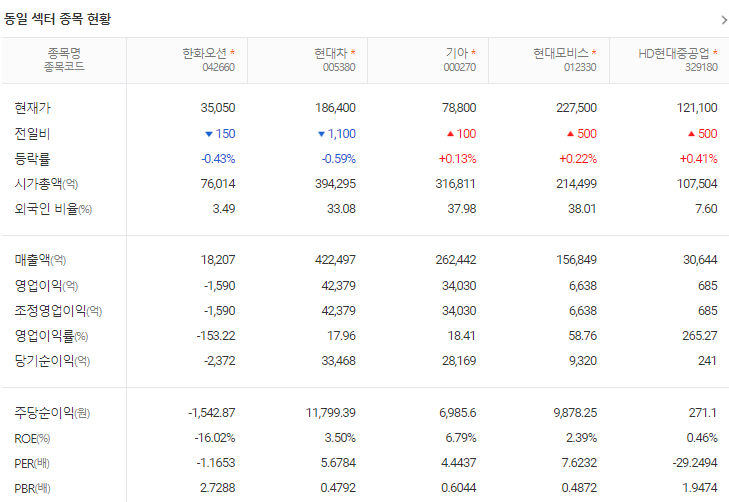Click ROE value -16.02%
This screenshot has height=502, width=729.
click(x=215, y=438)
